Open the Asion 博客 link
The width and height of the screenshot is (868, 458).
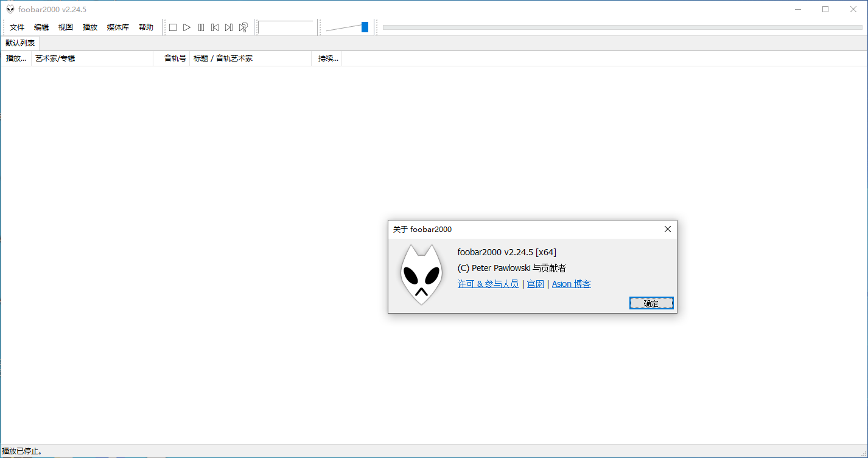pyautogui.click(x=572, y=284)
